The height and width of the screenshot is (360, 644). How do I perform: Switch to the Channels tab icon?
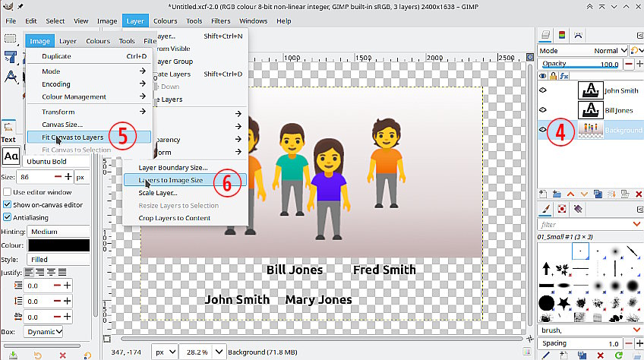tap(561, 35)
